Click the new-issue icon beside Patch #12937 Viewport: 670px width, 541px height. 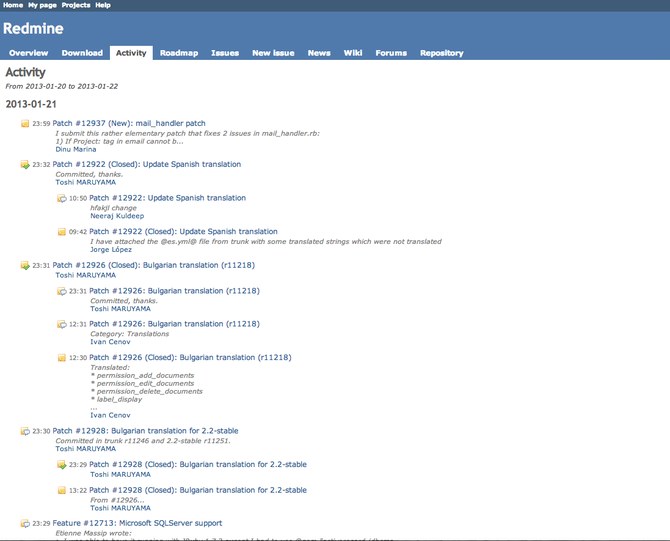tap(25, 123)
